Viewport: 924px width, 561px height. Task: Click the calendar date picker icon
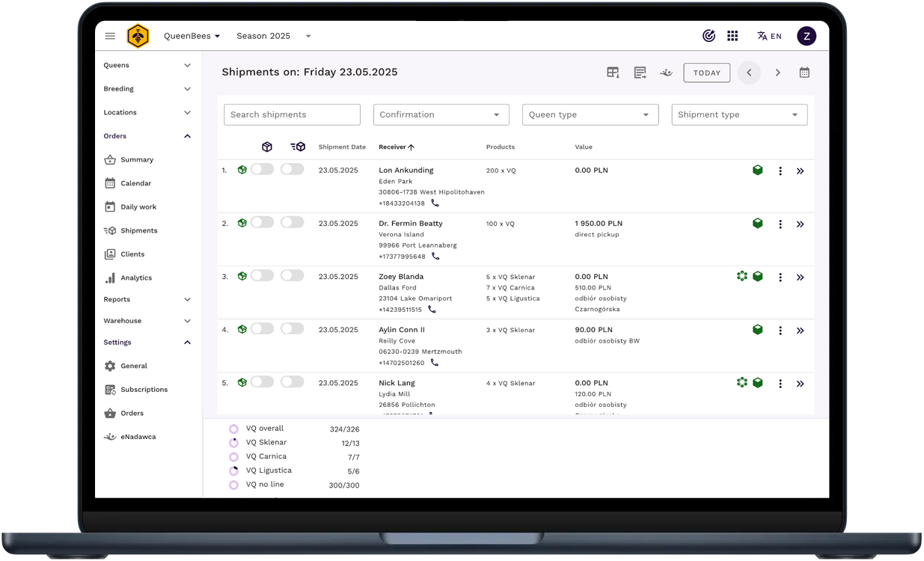coord(804,73)
